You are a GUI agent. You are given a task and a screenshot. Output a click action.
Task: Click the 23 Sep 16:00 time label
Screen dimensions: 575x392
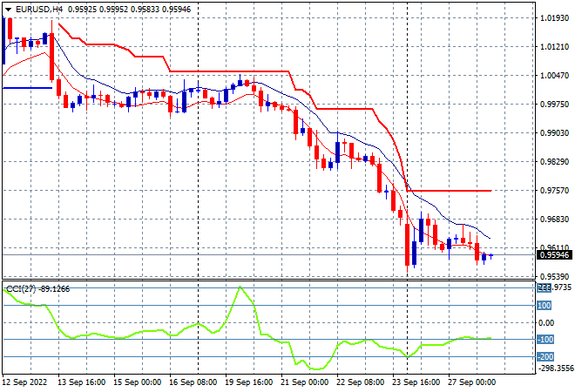[x=416, y=382]
